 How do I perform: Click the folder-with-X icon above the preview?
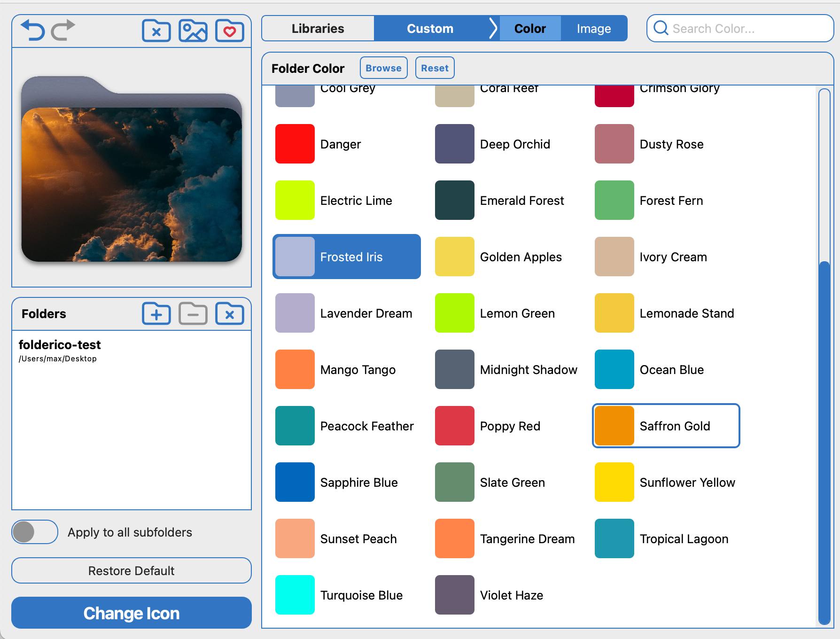click(156, 31)
